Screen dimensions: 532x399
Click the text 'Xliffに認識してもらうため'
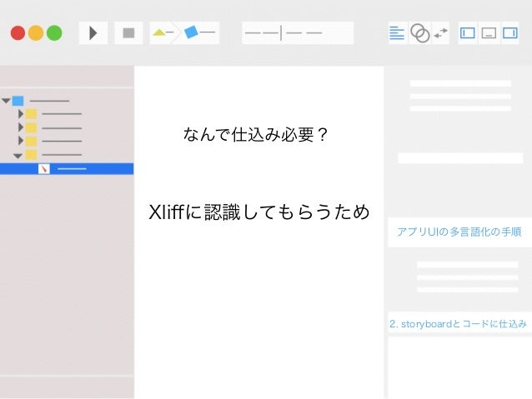coord(259,212)
